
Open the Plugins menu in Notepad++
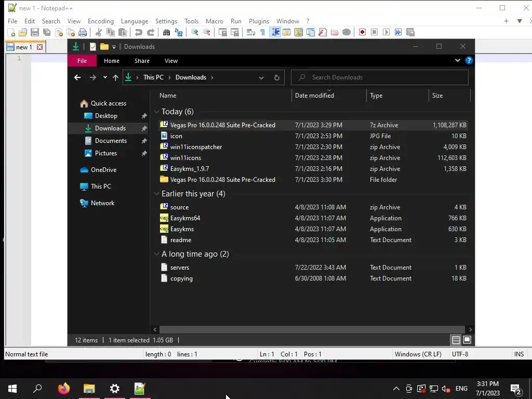[x=259, y=21]
